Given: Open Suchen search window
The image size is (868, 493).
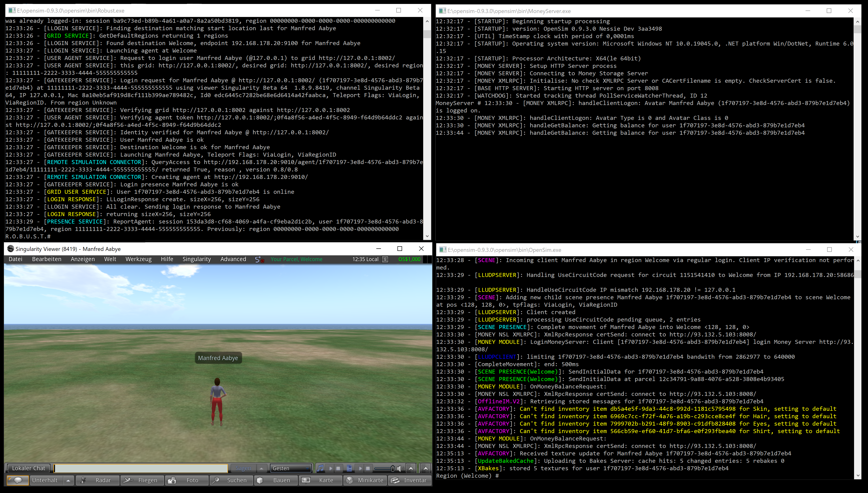Looking at the screenshot, I should coord(231,480).
